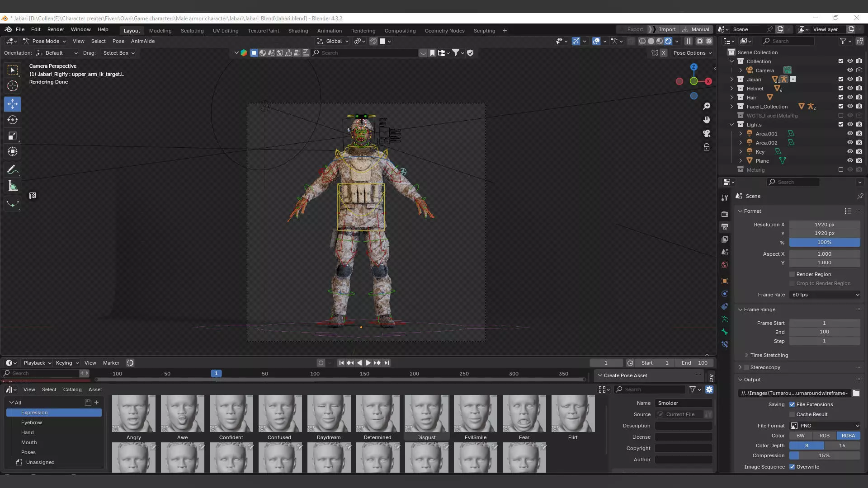Select the Rotate tool in toolbar

click(x=13, y=120)
